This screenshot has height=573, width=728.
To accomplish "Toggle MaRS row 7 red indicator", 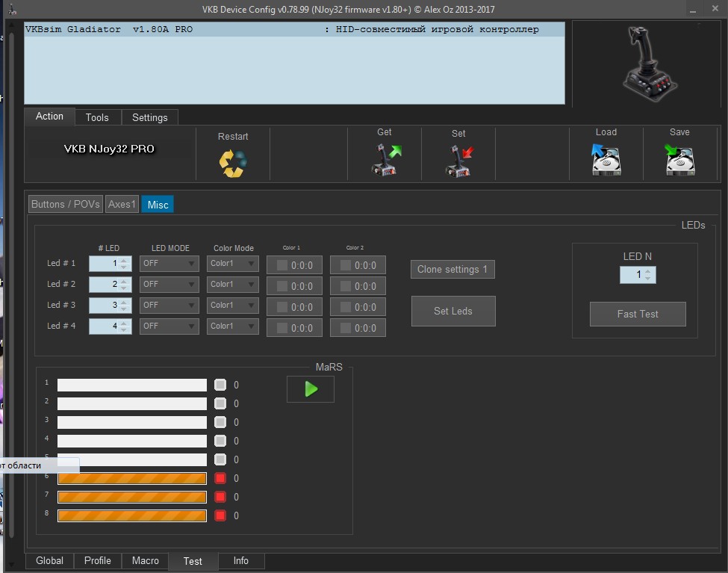I will 220,497.
